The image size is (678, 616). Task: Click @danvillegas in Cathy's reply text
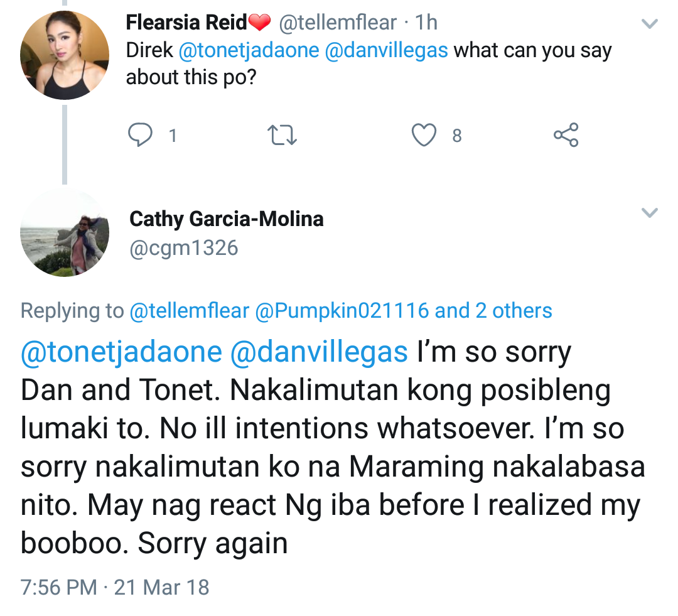click(x=320, y=352)
